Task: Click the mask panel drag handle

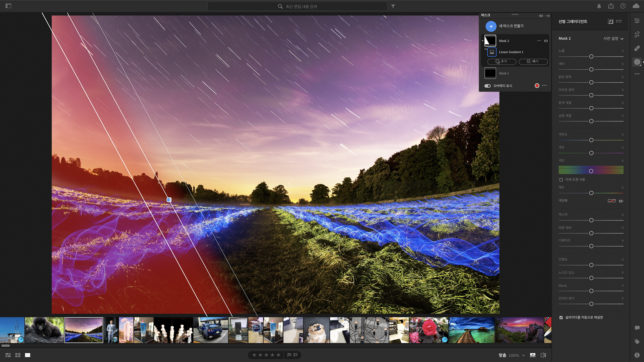Action: click(515, 15)
